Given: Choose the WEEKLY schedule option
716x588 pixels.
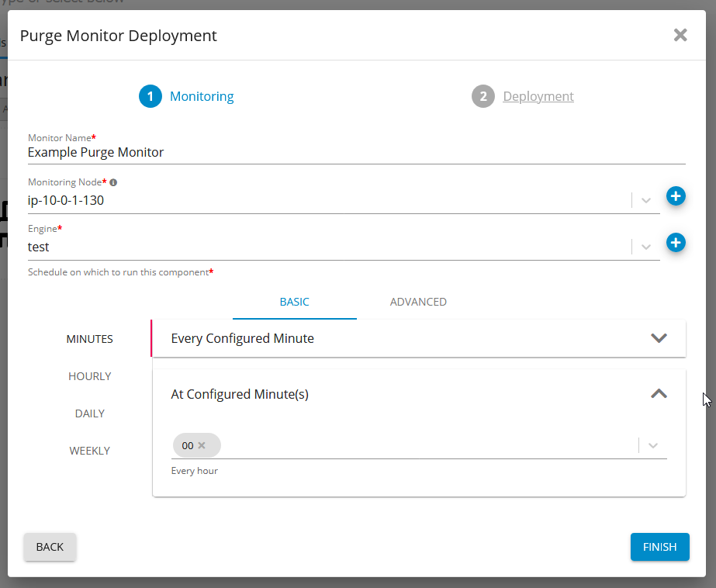Looking at the screenshot, I should 90,451.
